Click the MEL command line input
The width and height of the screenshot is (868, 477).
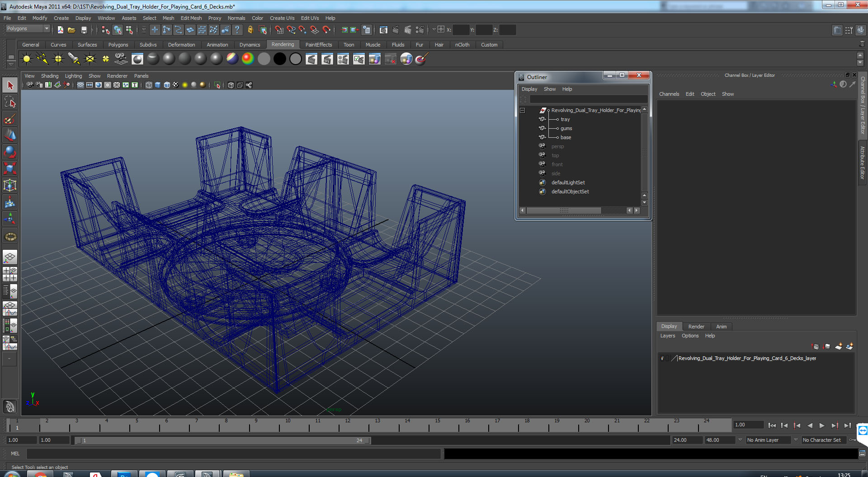(234, 454)
